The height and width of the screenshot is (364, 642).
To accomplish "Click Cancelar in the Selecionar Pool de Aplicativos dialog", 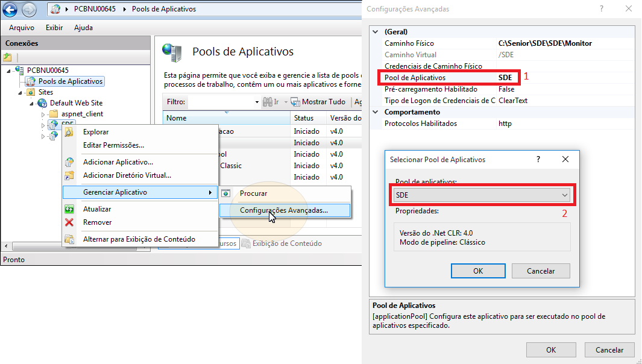I will point(541,271).
